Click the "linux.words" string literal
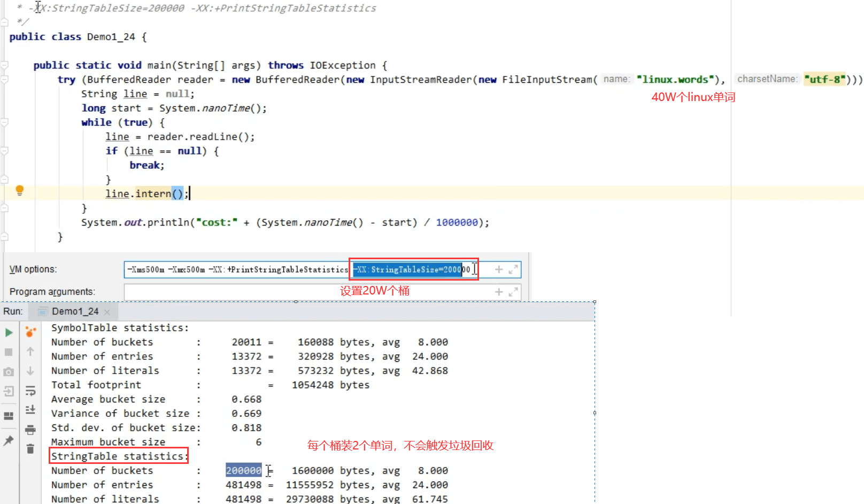Viewport: 864px width, 504px height. coord(675,79)
